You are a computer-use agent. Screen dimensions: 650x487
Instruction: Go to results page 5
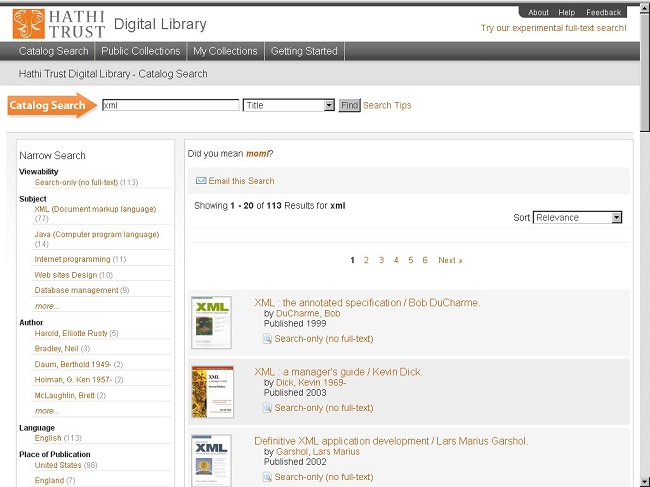(410, 260)
